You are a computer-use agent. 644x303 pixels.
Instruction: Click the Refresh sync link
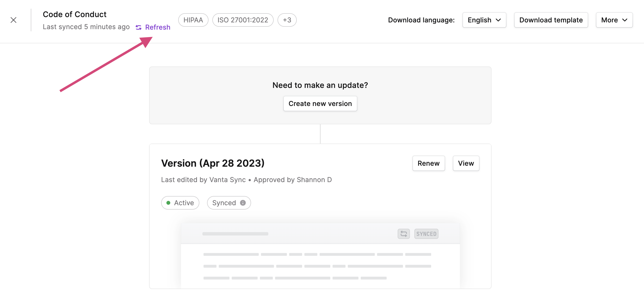pos(153,27)
